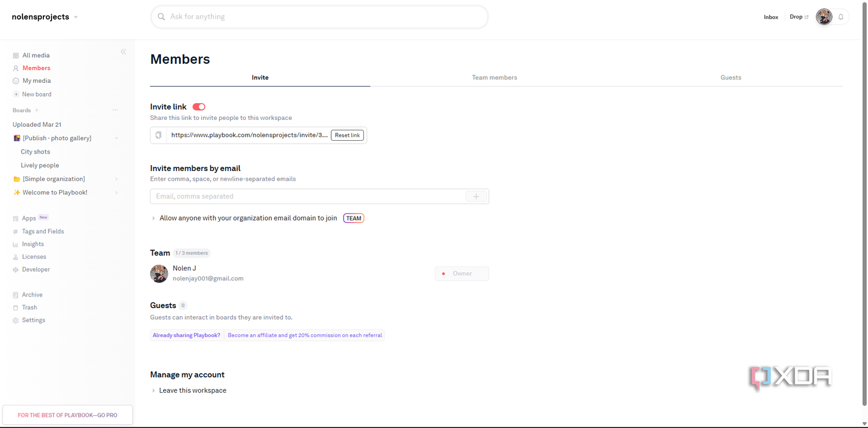Expand the [Simple organization] chevron
Screen dimensions: 868x428
click(116, 179)
